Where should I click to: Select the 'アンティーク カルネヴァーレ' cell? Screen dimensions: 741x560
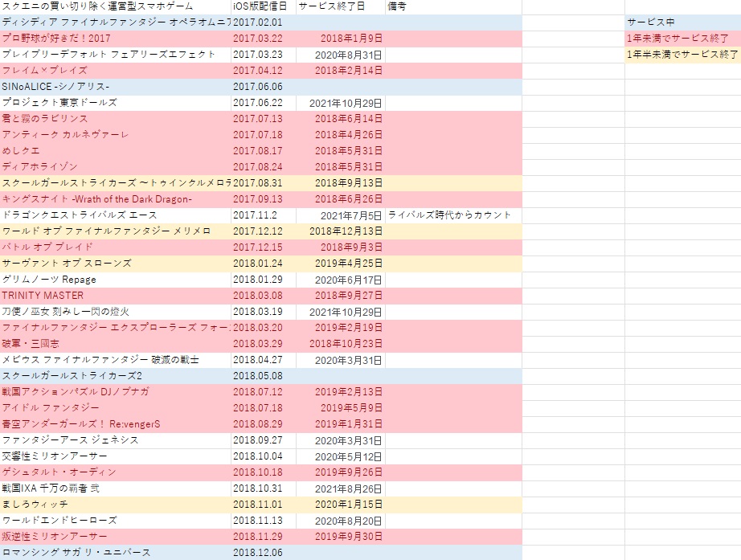[116, 135]
